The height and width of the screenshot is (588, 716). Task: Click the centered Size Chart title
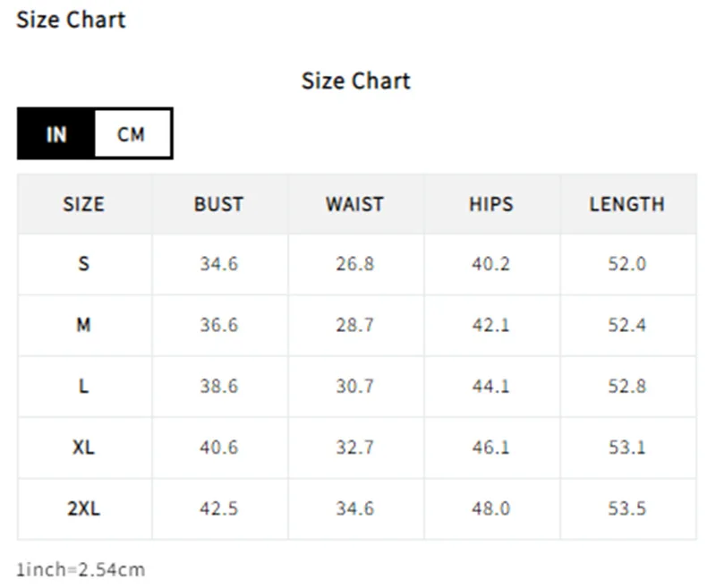click(x=356, y=81)
